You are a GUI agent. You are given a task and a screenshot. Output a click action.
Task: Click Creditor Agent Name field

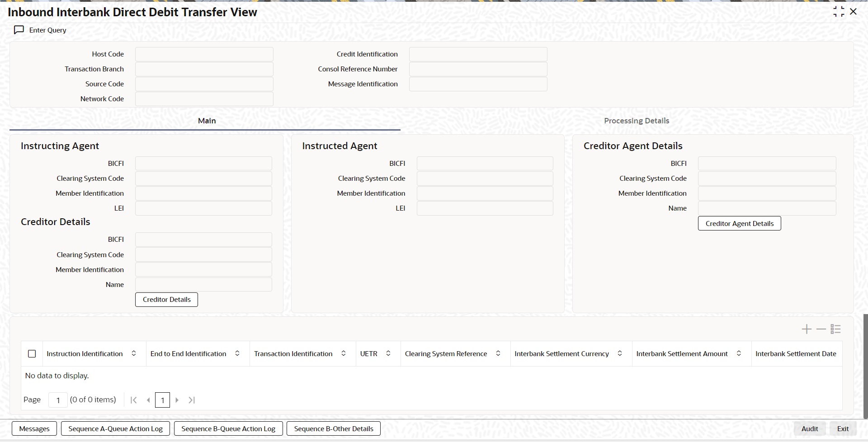[x=767, y=208]
